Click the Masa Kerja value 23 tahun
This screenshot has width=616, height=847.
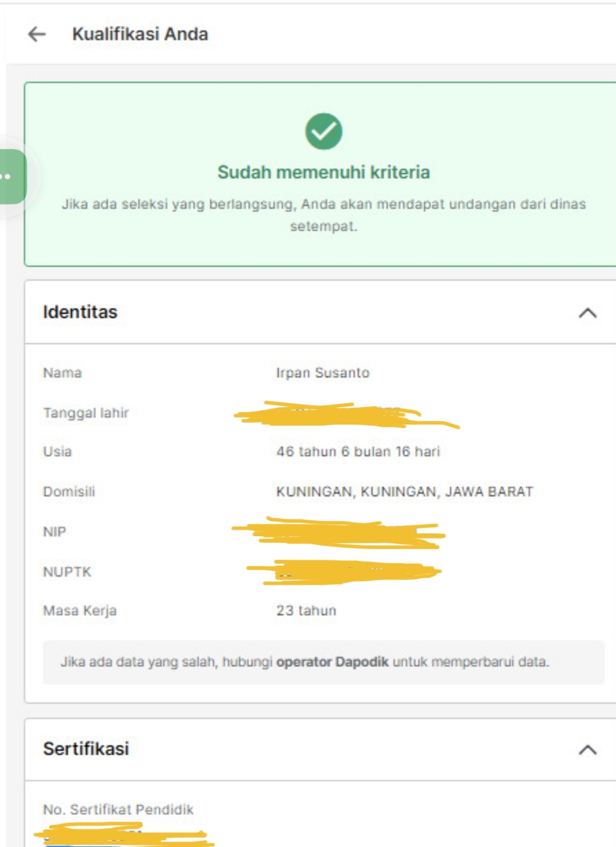[x=306, y=611]
